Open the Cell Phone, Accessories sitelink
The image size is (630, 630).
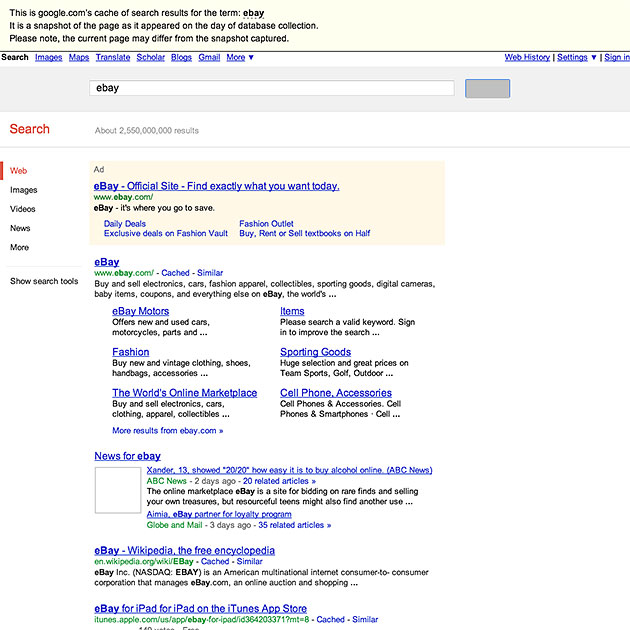[x=336, y=393]
